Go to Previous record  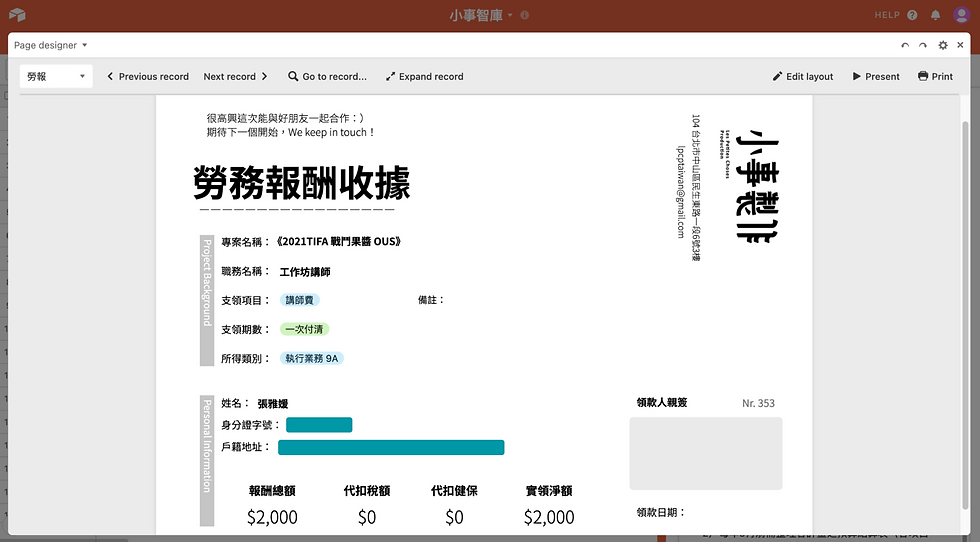click(148, 76)
